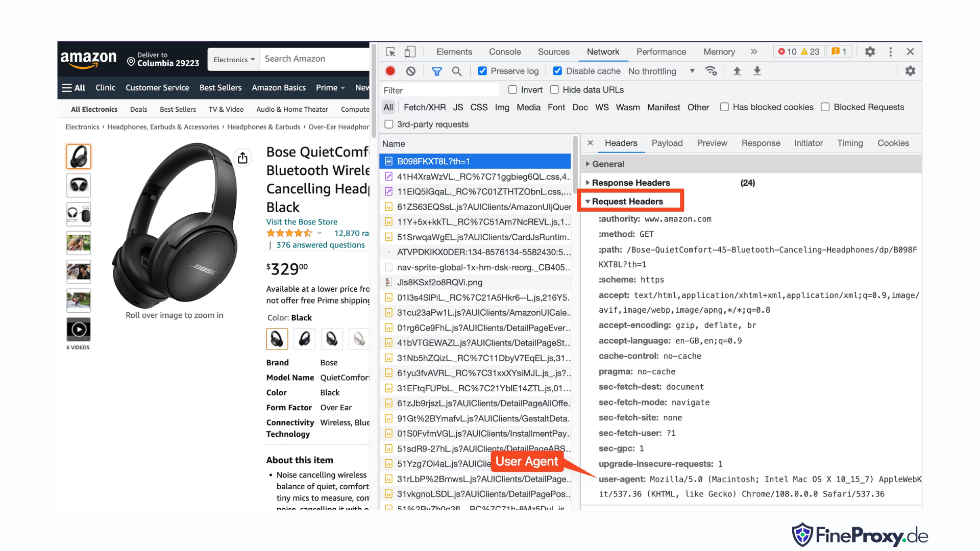Viewport: 980px width, 551px height.
Task: Open DevTools settings gear in top bar
Action: tap(870, 52)
